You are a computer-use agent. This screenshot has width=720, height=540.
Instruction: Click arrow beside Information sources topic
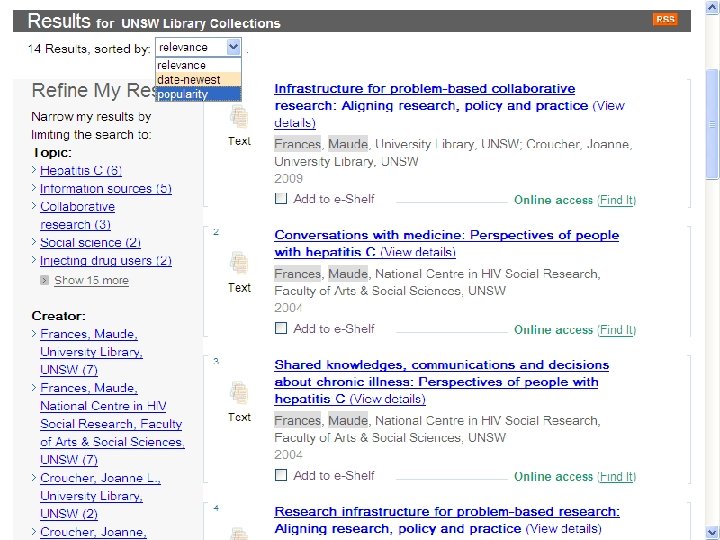(34, 187)
